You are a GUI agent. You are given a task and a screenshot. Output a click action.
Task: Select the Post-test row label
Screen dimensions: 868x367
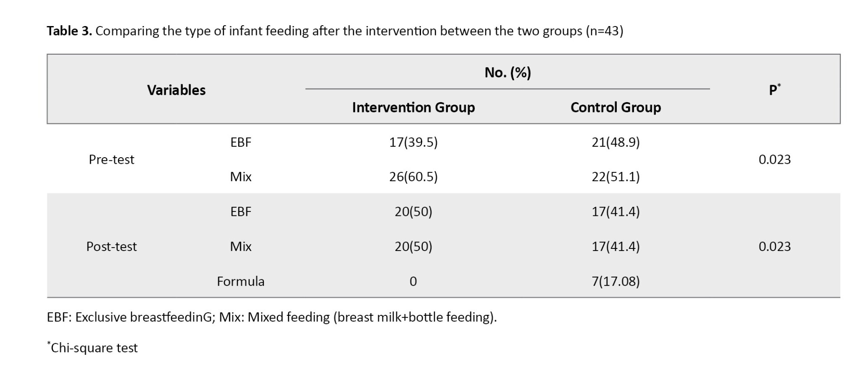(112, 246)
